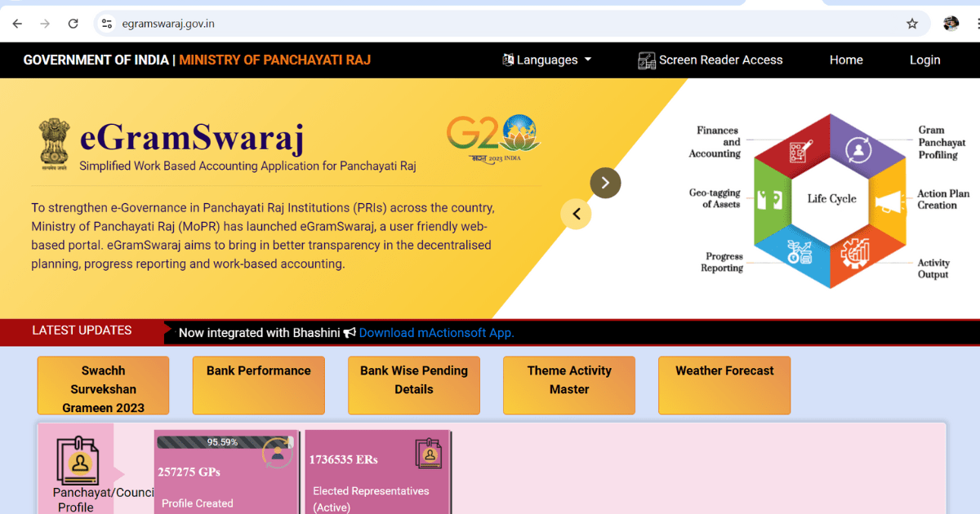Screen dimensions: 980x514
Task: Click Simplified Work Based Accounting tagline
Action: (x=247, y=166)
